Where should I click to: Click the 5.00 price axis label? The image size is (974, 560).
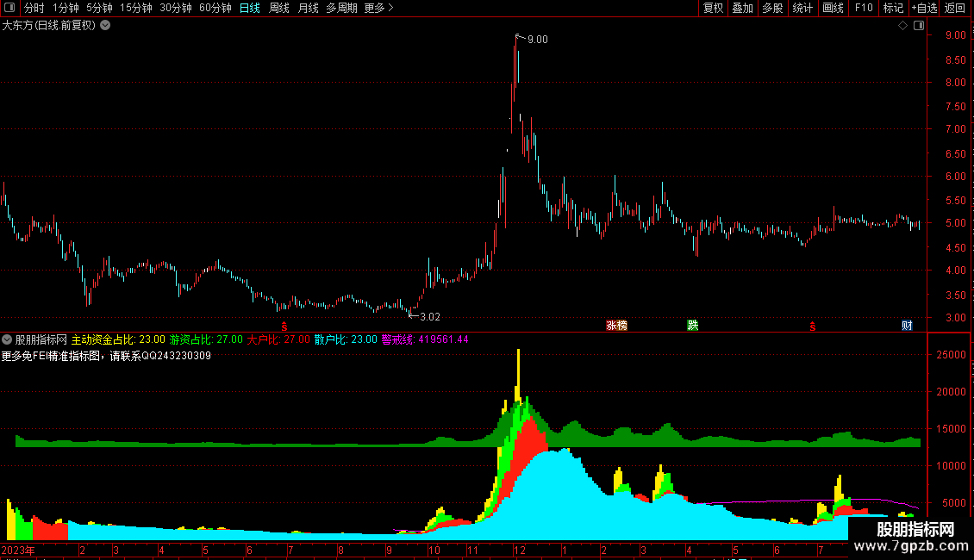coord(955,223)
